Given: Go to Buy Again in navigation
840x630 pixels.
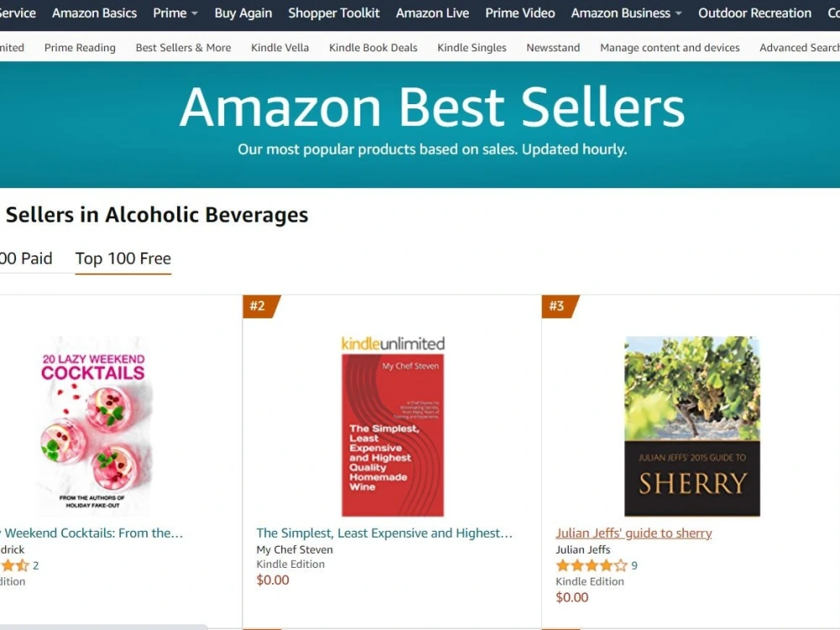Looking at the screenshot, I should 244,13.
